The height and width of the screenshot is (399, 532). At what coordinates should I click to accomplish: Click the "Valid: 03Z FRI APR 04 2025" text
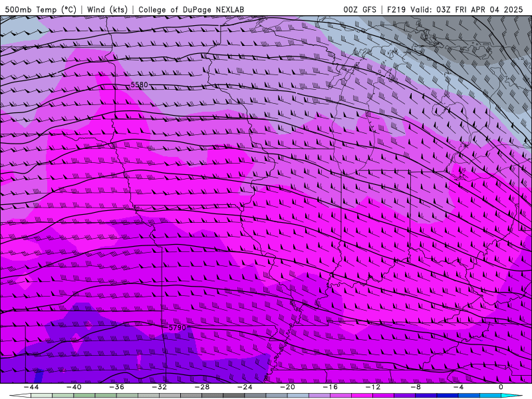(467, 9)
